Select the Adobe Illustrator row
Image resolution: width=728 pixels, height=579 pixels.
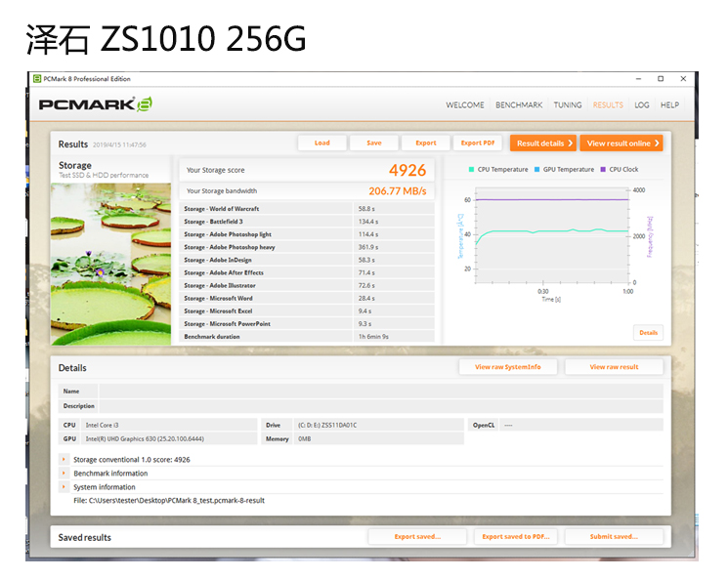[307, 285]
